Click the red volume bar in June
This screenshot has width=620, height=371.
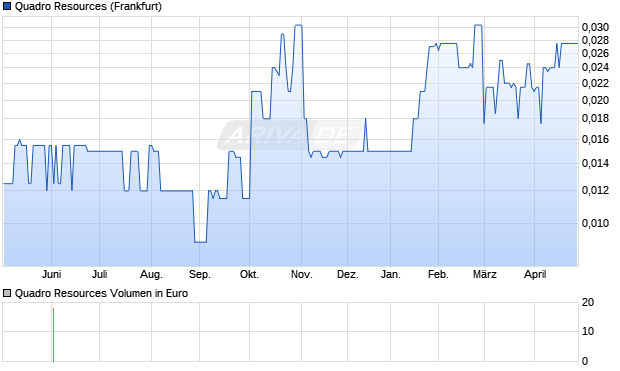tap(53, 335)
